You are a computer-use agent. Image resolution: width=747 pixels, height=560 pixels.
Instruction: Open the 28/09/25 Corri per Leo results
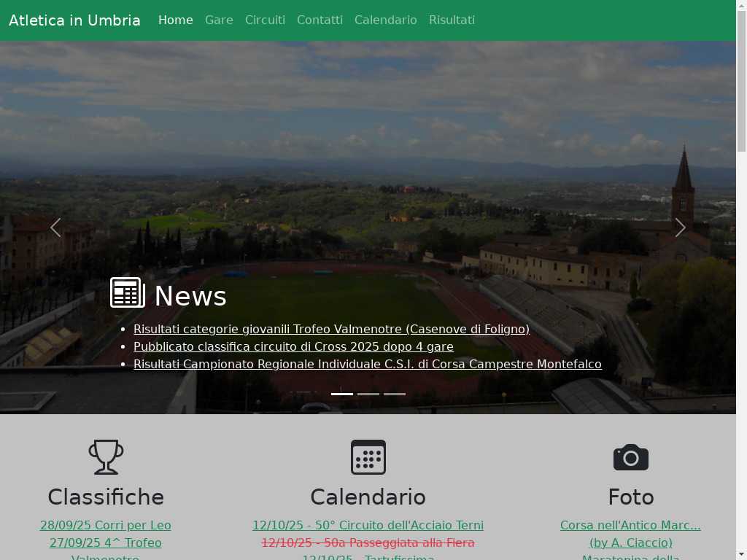tap(106, 525)
